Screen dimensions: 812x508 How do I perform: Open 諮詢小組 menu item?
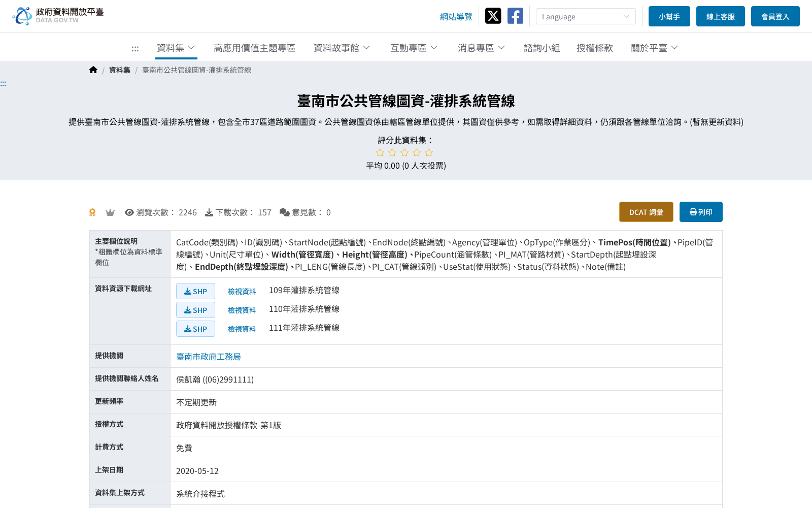tap(542, 48)
